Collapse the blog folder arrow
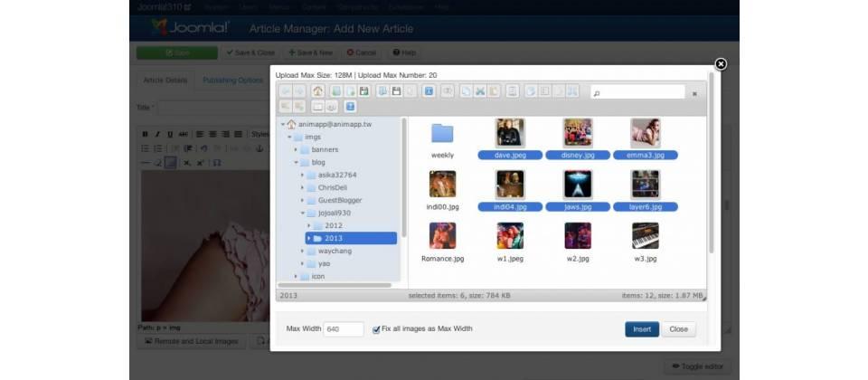 tap(296, 162)
